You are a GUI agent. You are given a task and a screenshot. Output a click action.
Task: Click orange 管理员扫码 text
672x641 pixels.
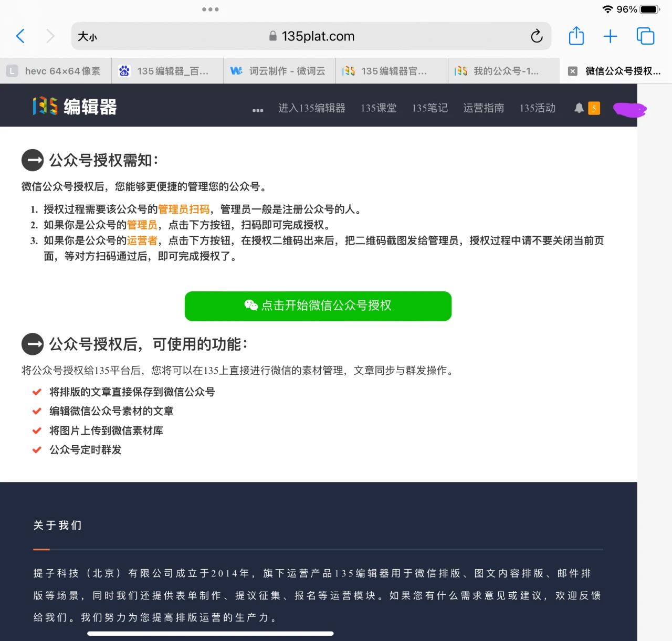pyautogui.click(x=184, y=209)
